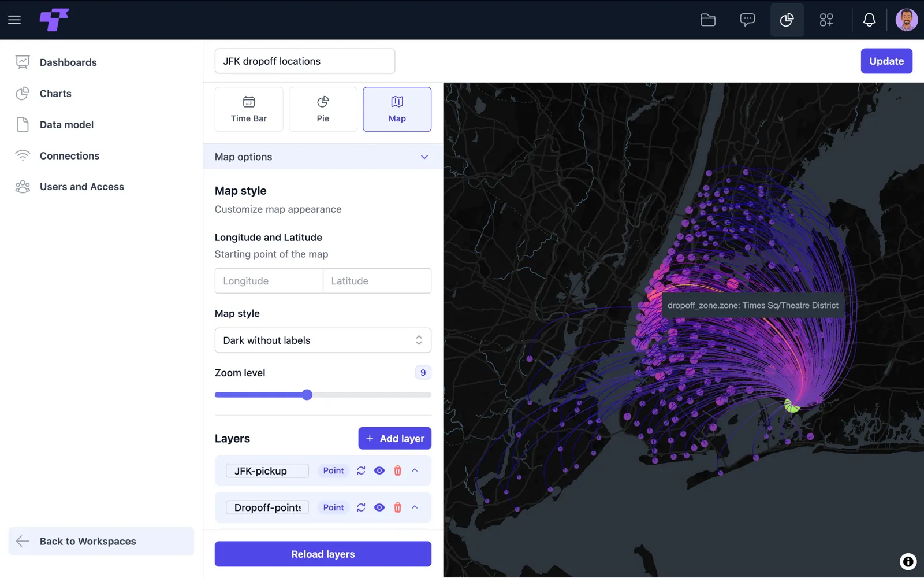Click the Update button

[886, 61]
